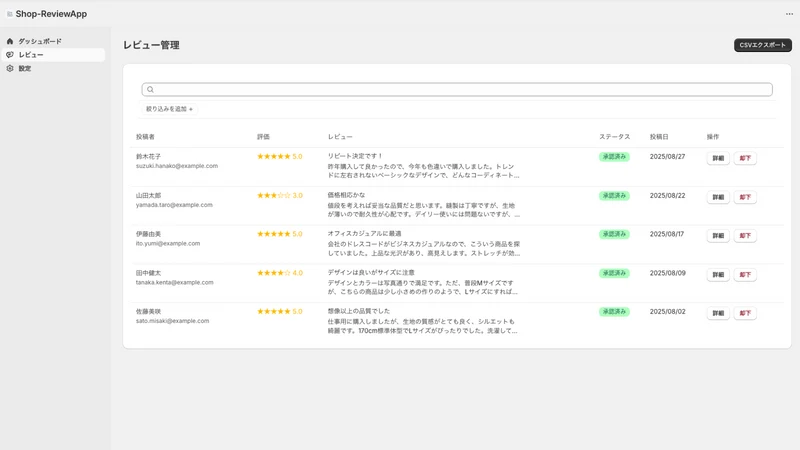Open 詳細 for 山田太郎's review
The height and width of the screenshot is (450, 800).
point(718,197)
